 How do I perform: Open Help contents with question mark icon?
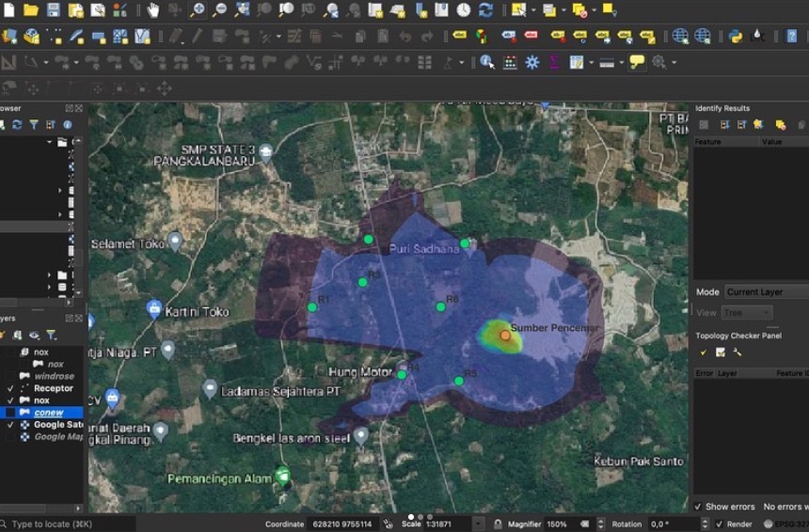pyautogui.click(x=791, y=36)
